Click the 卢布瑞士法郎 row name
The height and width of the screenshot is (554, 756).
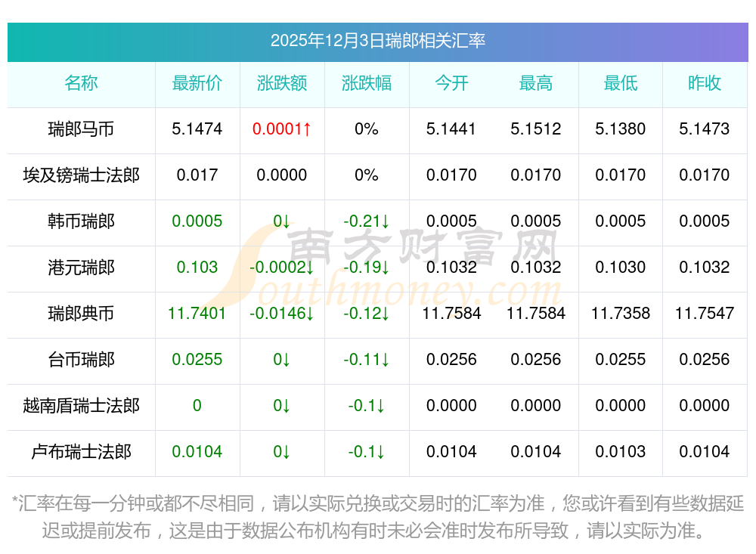pos(81,452)
